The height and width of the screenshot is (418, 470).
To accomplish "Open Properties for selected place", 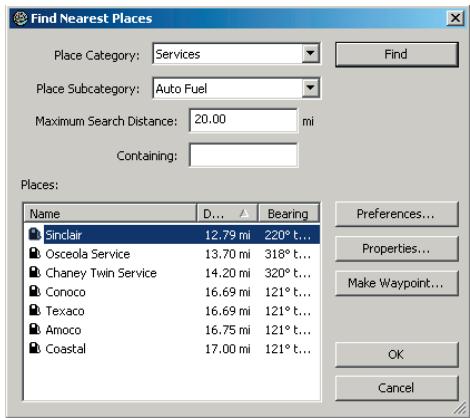I will coord(397,249).
